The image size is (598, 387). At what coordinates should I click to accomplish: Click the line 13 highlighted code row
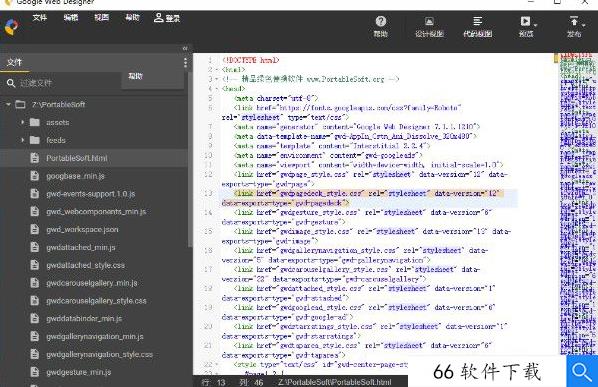pyautogui.click(x=368, y=198)
